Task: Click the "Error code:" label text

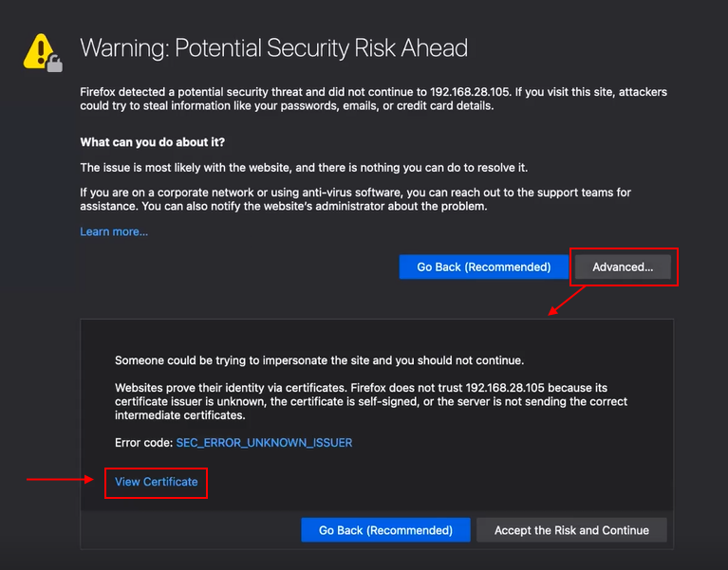Action: tap(143, 443)
